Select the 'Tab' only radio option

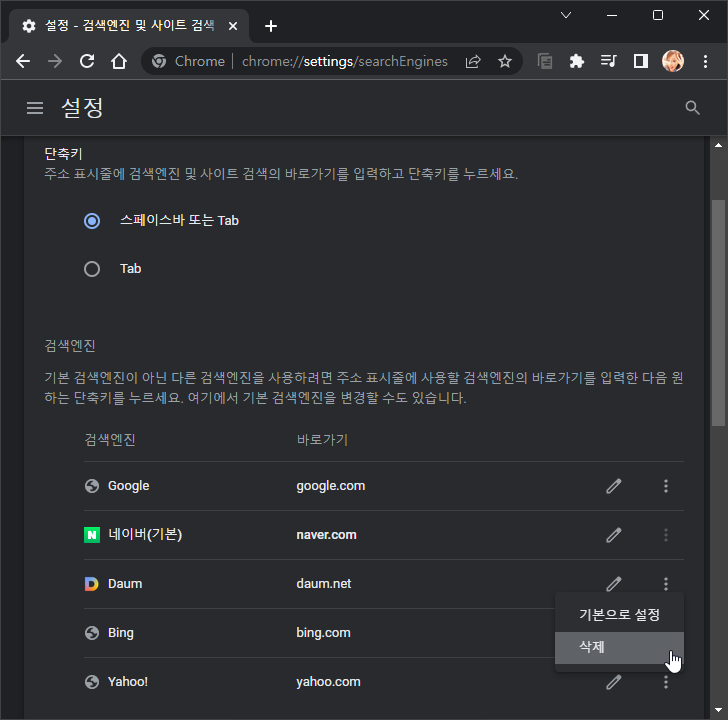(x=92, y=269)
